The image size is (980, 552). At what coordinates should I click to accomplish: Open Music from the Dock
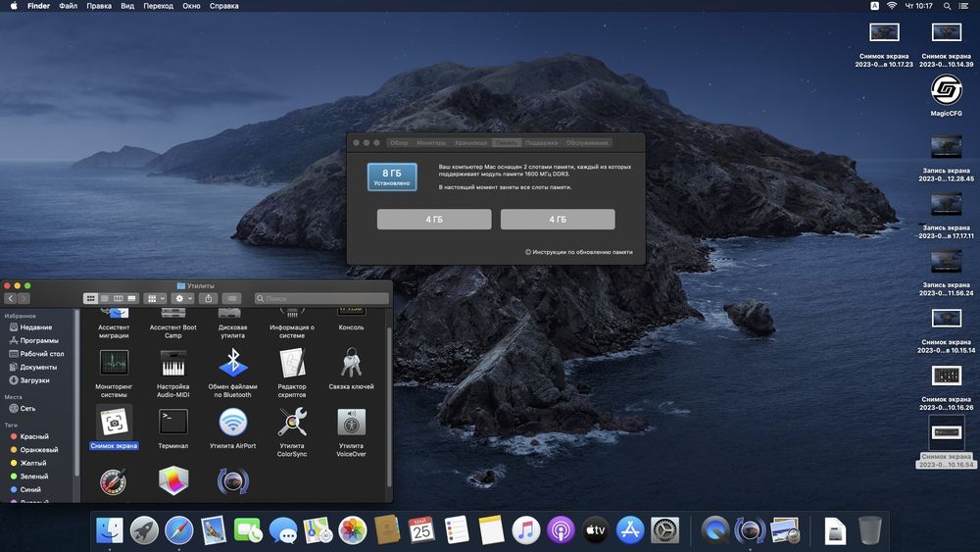[525, 530]
